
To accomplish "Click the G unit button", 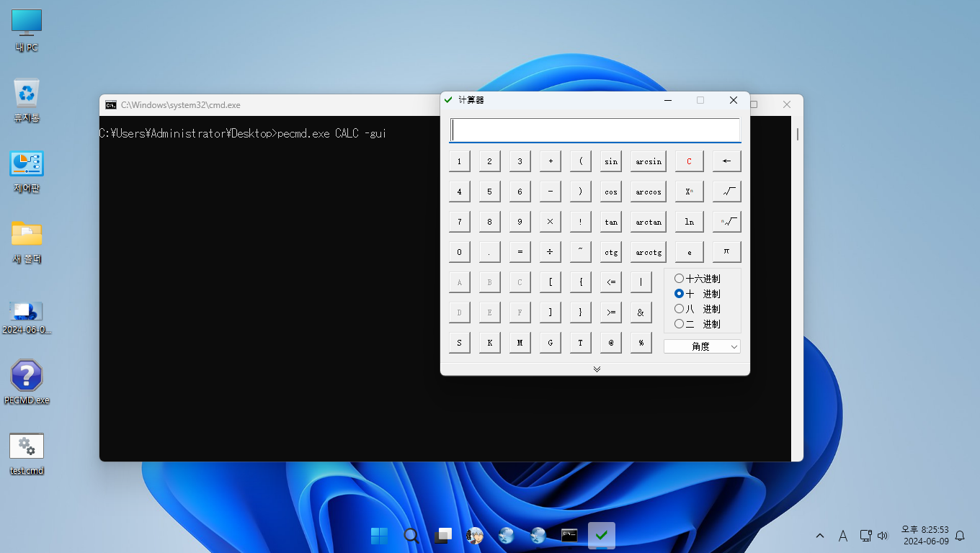I will point(550,343).
